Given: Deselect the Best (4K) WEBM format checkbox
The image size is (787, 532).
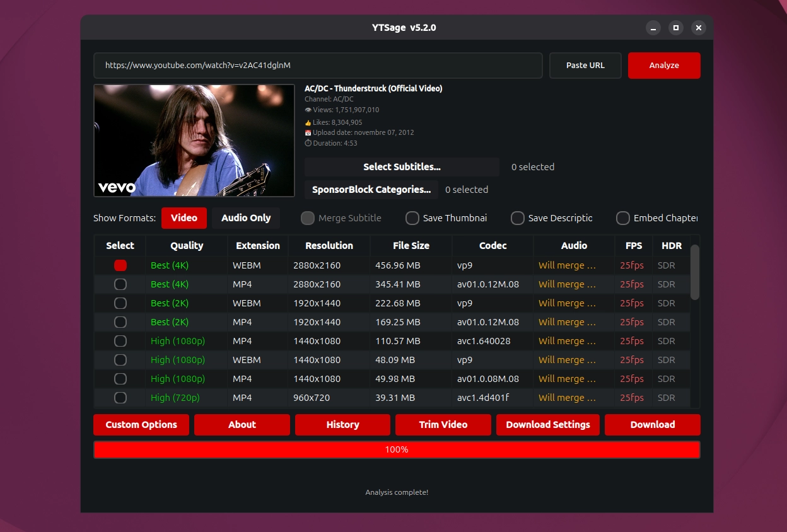Looking at the screenshot, I should (x=120, y=265).
